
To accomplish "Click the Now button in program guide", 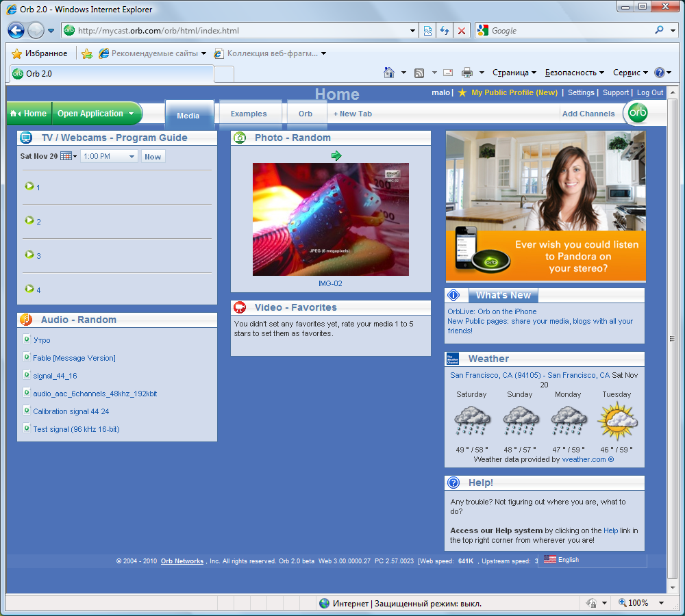I will click(153, 156).
